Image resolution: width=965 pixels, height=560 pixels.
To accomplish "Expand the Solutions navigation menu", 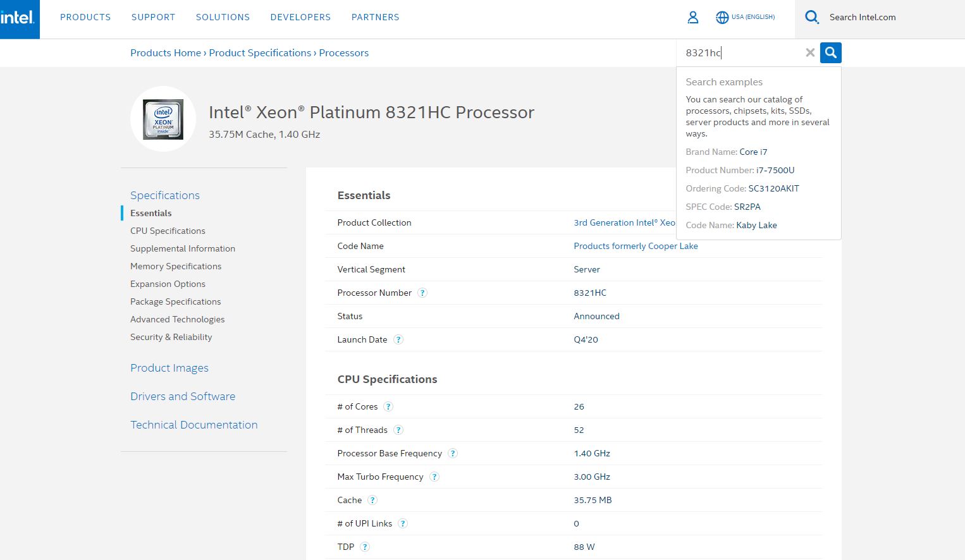I will (223, 18).
